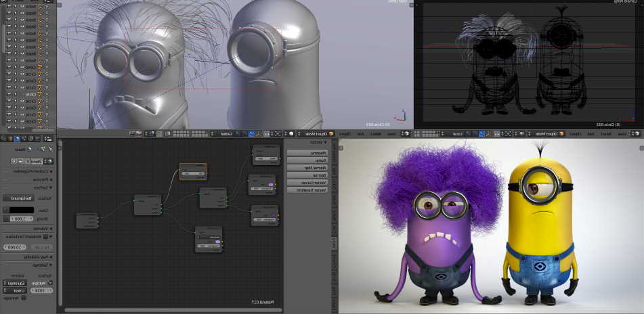Add a Normal Map node
Screen dimensions: 644x314
(x=307, y=167)
